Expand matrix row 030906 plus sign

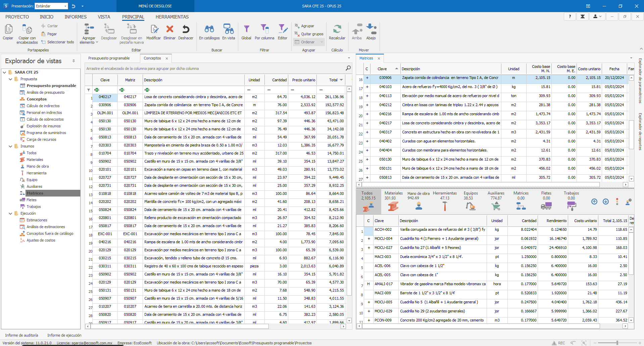click(367, 78)
